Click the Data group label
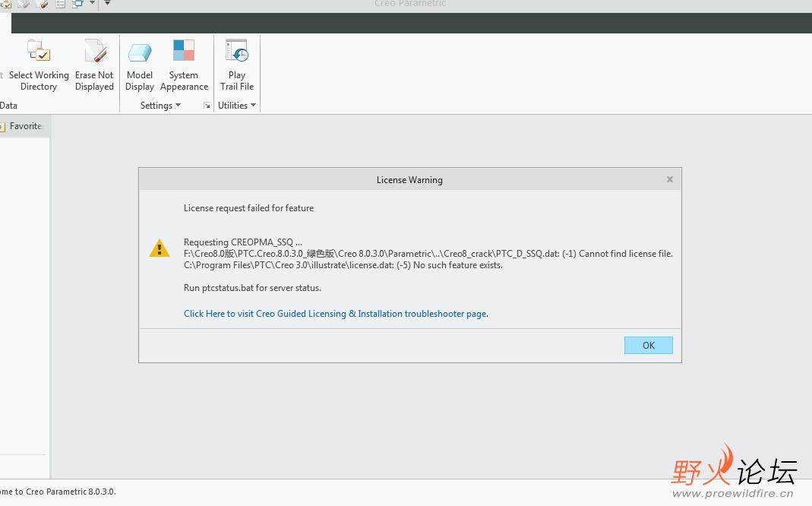Viewport: 812px width, 506px height. (8, 105)
